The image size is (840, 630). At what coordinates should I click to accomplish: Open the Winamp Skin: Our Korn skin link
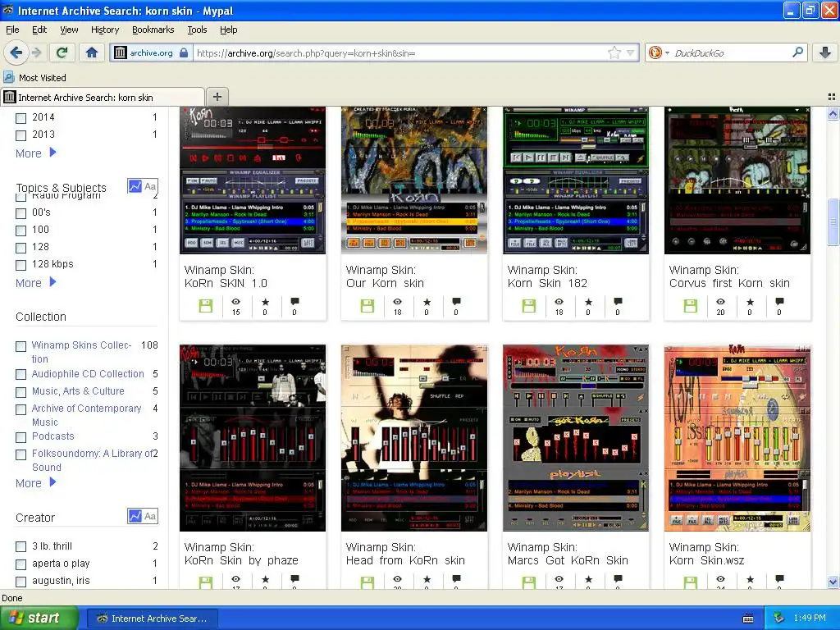pos(385,276)
